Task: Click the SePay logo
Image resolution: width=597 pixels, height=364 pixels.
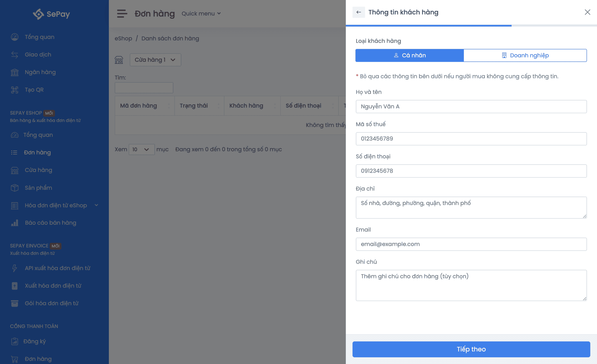Action: pyautogui.click(x=51, y=14)
